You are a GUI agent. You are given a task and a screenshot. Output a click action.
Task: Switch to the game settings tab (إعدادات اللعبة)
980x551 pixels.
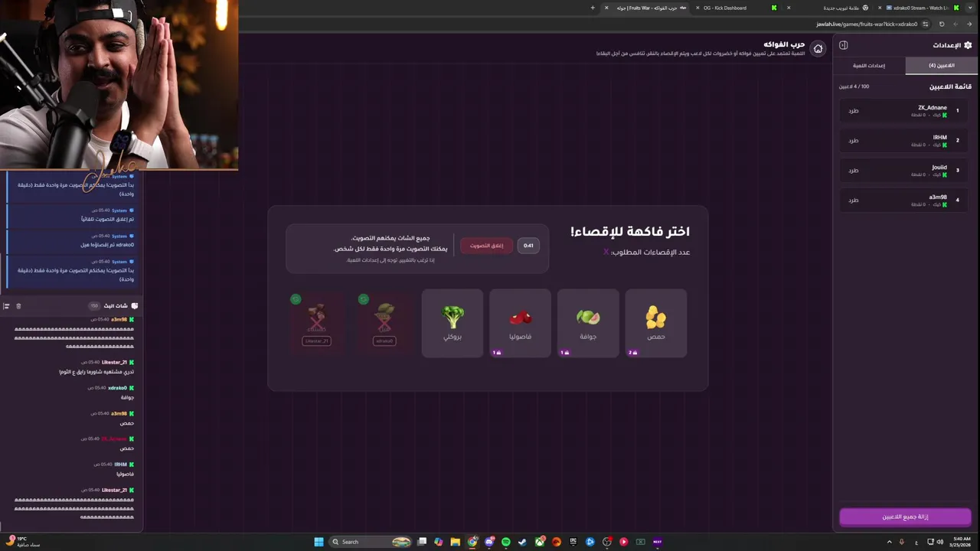click(869, 66)
